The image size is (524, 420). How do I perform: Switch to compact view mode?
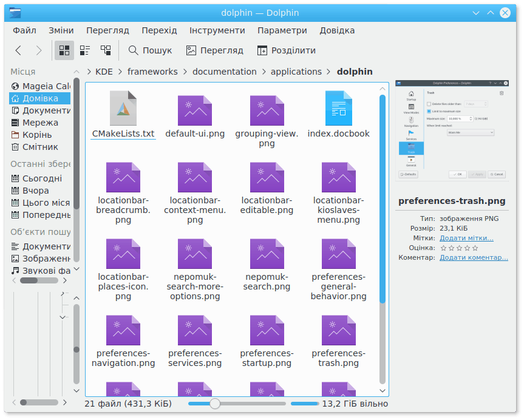(x=85, y=50)
